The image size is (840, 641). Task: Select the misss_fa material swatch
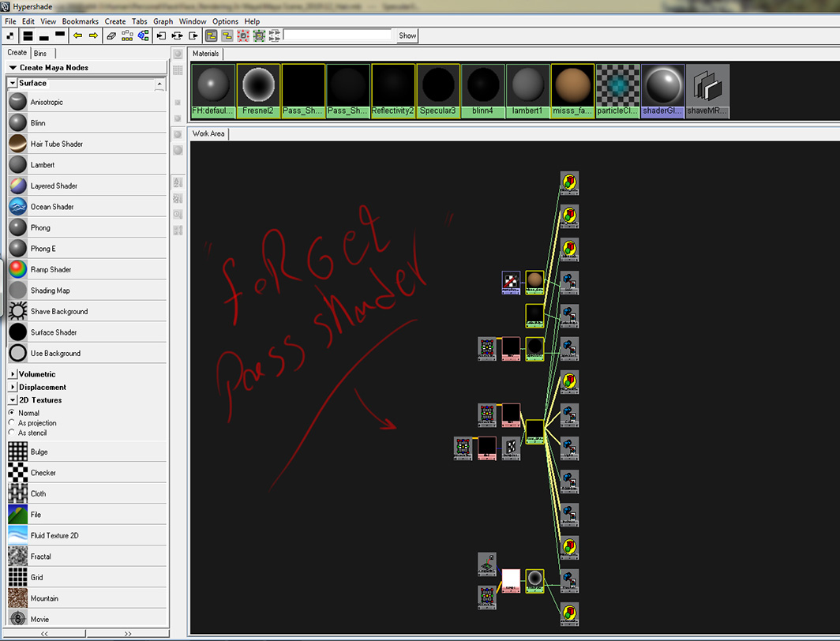point(572,91)
